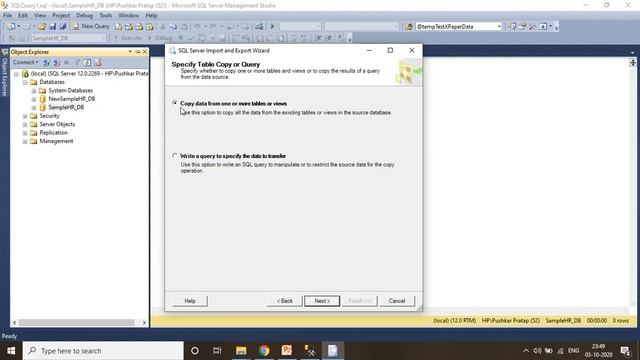Screen dimensions: 640x360
Task: Click the Help button in the wizard
Action: 190,301
